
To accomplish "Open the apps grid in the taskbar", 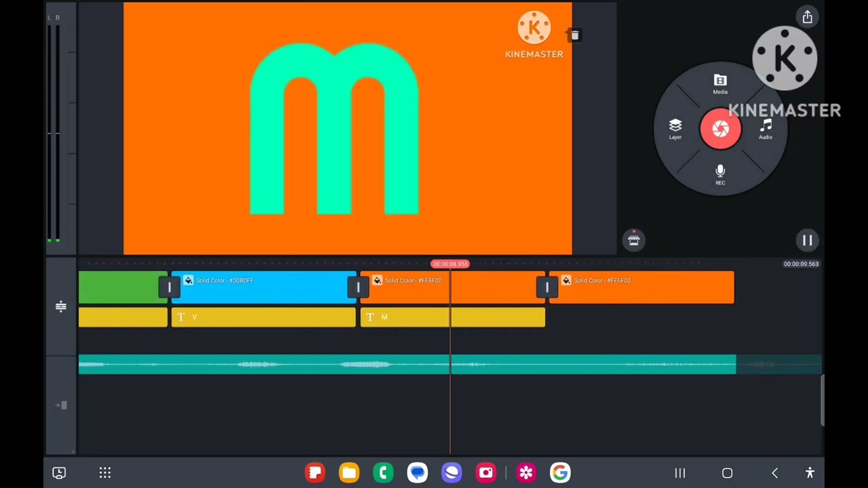I will 105,473.
